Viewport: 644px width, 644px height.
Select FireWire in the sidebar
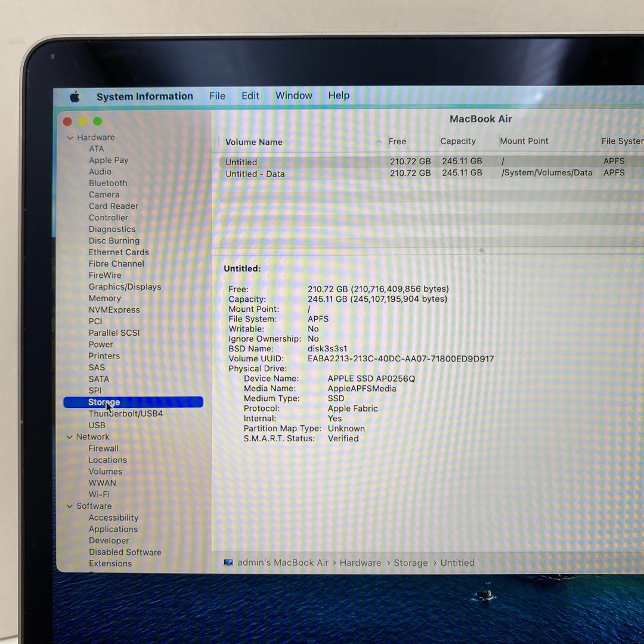tap(105, 275)
